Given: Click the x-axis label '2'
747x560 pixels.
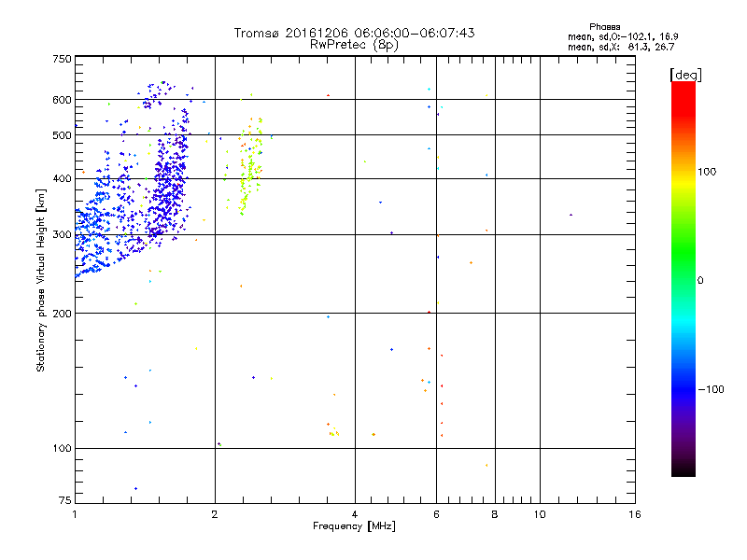Looking at the screenshot, I should [215, 514].
